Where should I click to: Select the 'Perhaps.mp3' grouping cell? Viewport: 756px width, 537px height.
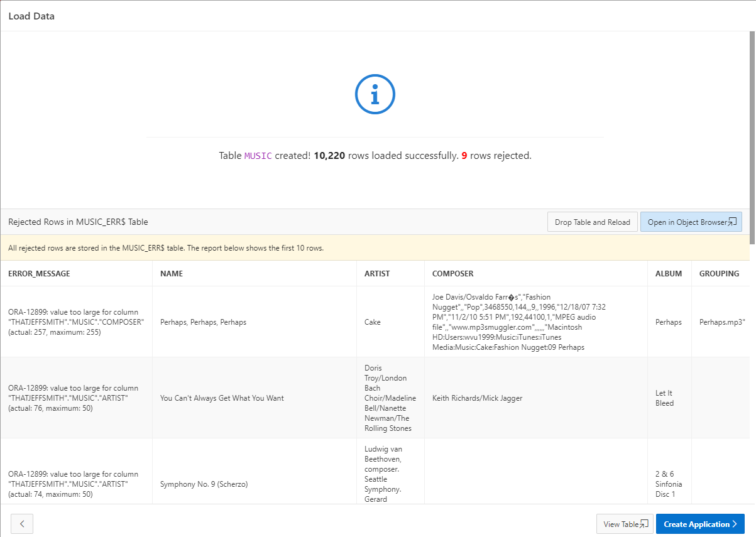[721, 322]
